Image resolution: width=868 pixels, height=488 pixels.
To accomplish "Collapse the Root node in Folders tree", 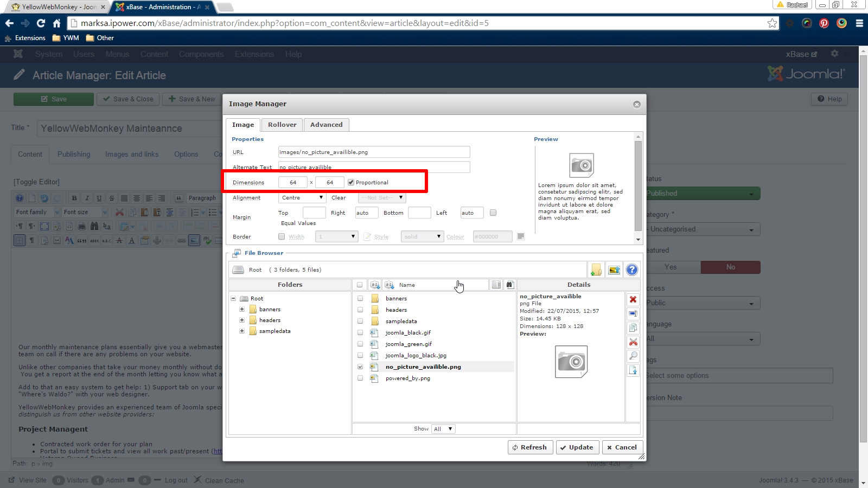I will click(233, 298).
